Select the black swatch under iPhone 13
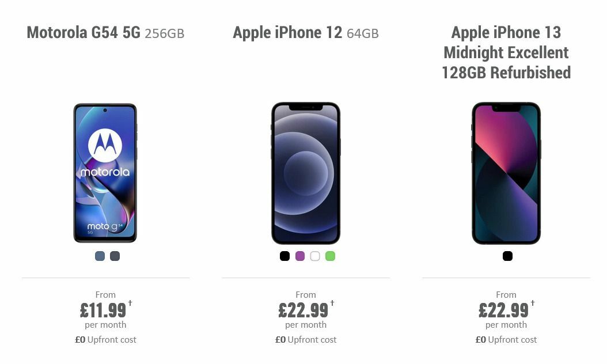Image resolution: width=607 pixels, height=364 pixels. pyautogui.click(x=507, y=256)
